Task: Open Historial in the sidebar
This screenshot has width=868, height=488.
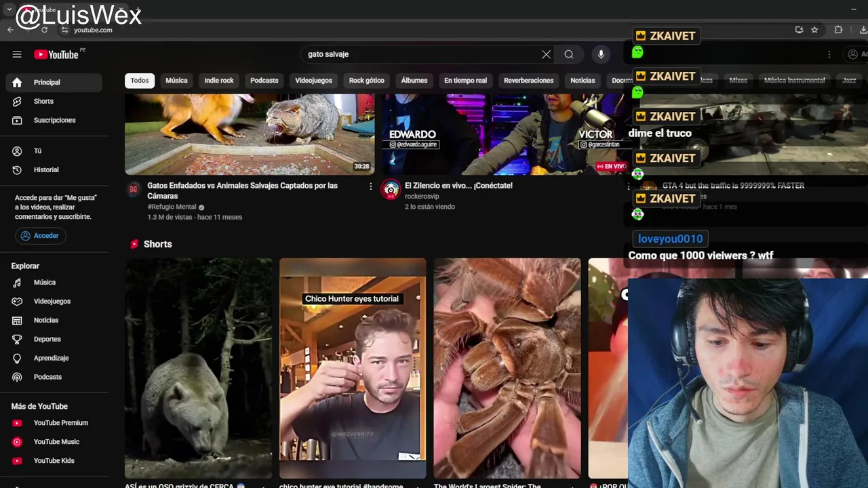Action: [54, 170]
